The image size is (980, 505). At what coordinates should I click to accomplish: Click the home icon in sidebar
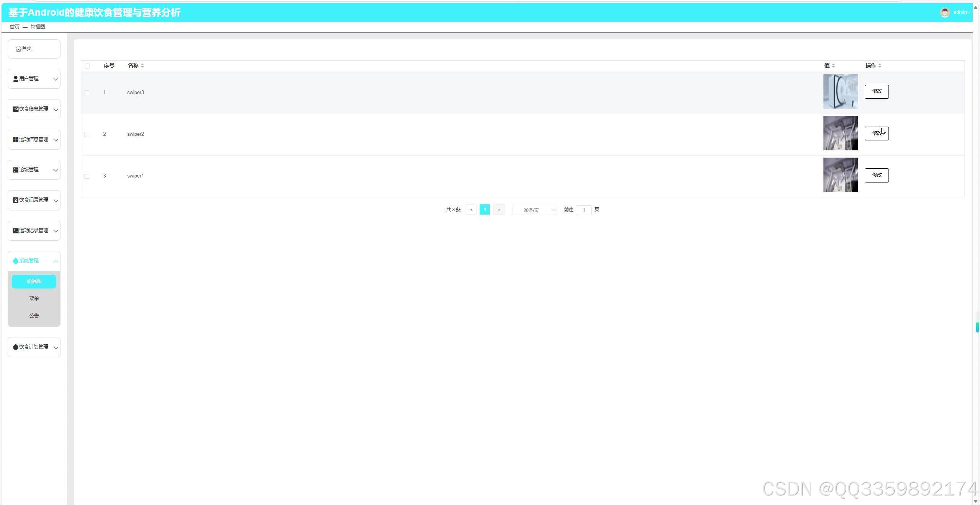(18, 49)
